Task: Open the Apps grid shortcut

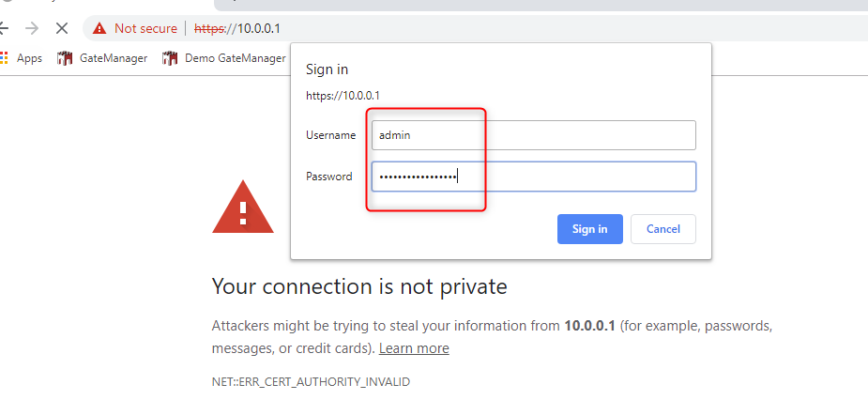Action: 21,58
